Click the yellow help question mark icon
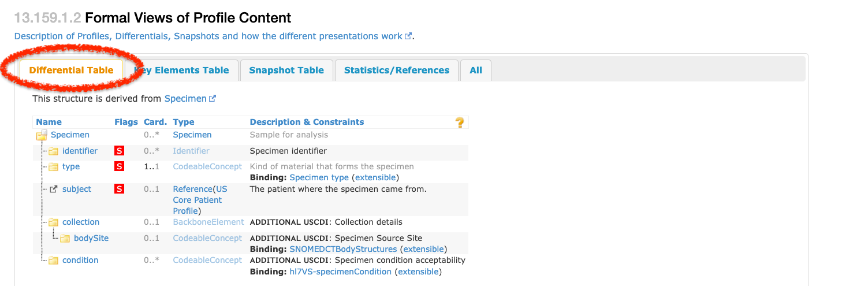Screen dimensions: 868x286 (460, 122)
